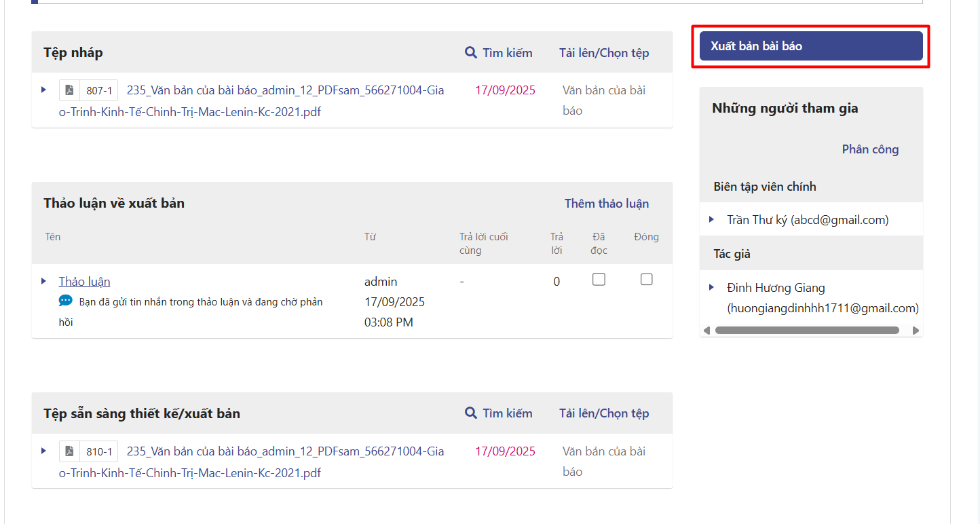Tick the Đóng checkbox for discussion
Image resolution: width=980 pixels, height=524 pixels.
(646, 280)
